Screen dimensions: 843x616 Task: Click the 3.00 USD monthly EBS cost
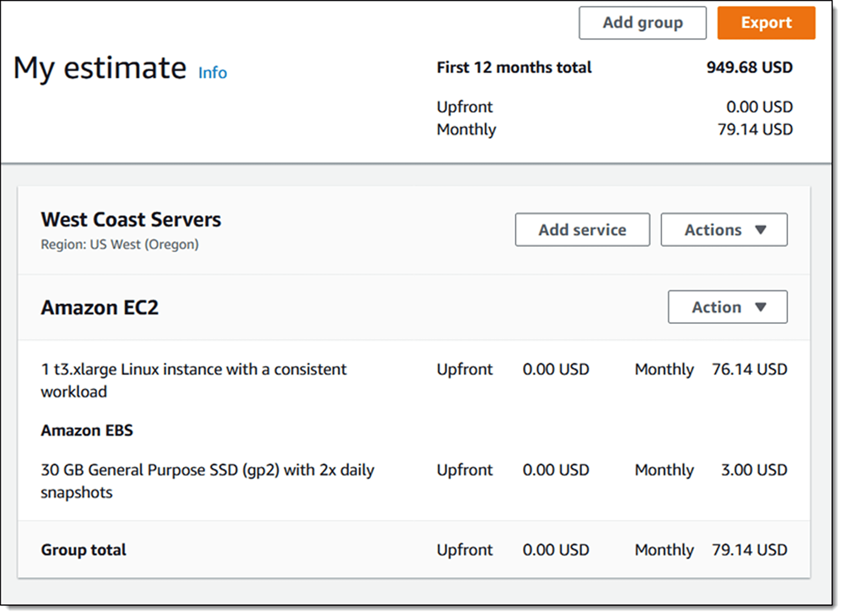pos(754,470)
